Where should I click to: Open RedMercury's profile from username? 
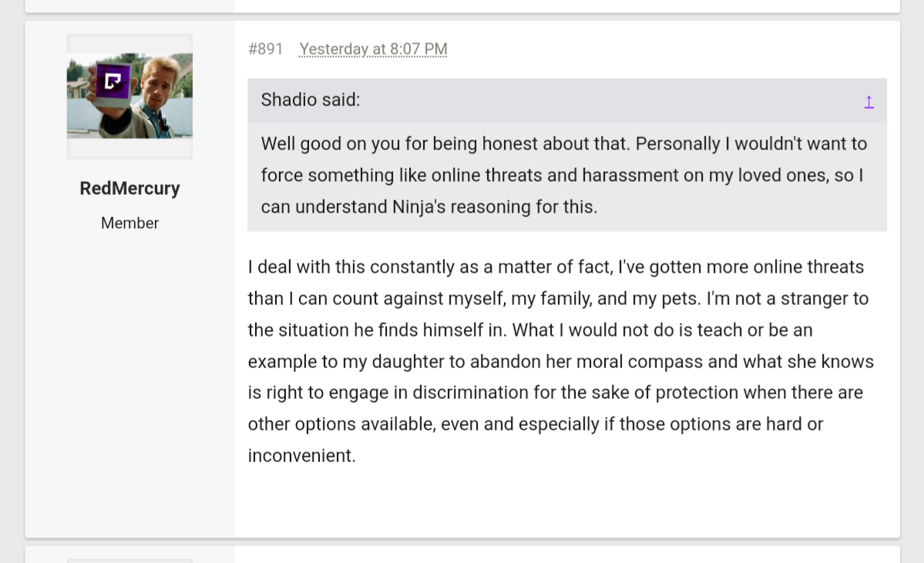(129, 189)
